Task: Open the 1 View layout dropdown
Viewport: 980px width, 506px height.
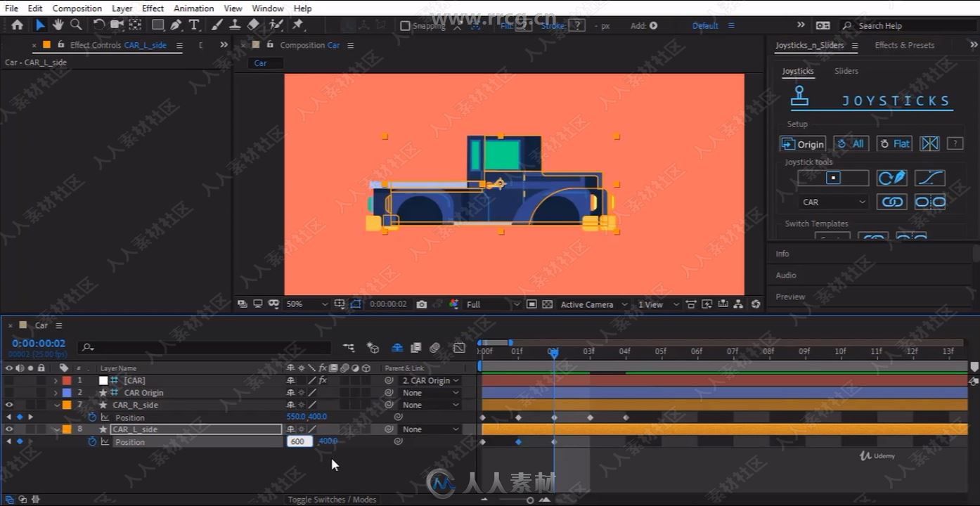Action: tap(659, 304)
